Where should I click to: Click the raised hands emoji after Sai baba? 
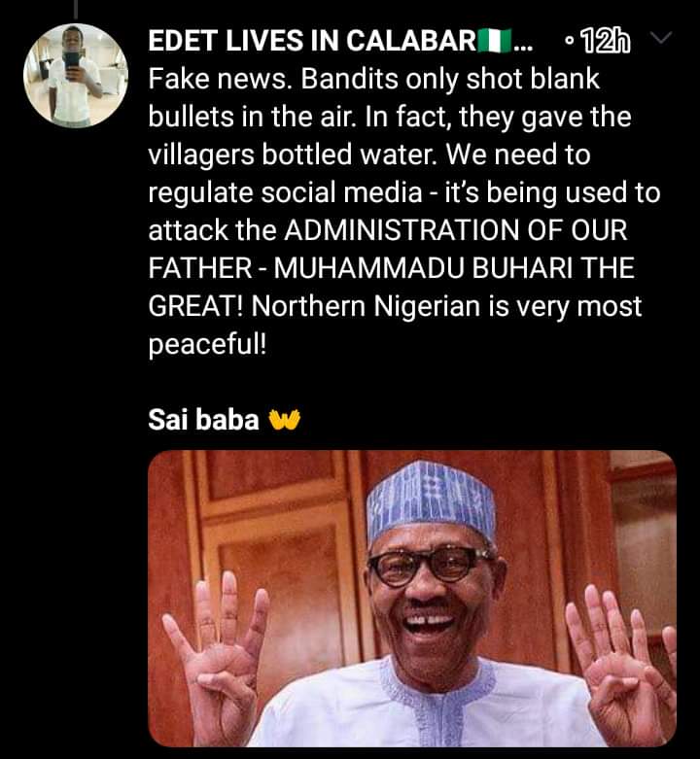point(284,420)
